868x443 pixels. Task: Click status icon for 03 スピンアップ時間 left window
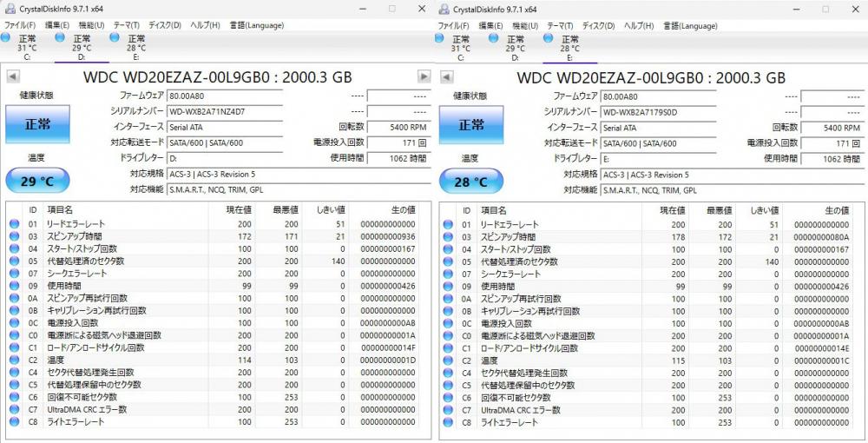point(15,236)
